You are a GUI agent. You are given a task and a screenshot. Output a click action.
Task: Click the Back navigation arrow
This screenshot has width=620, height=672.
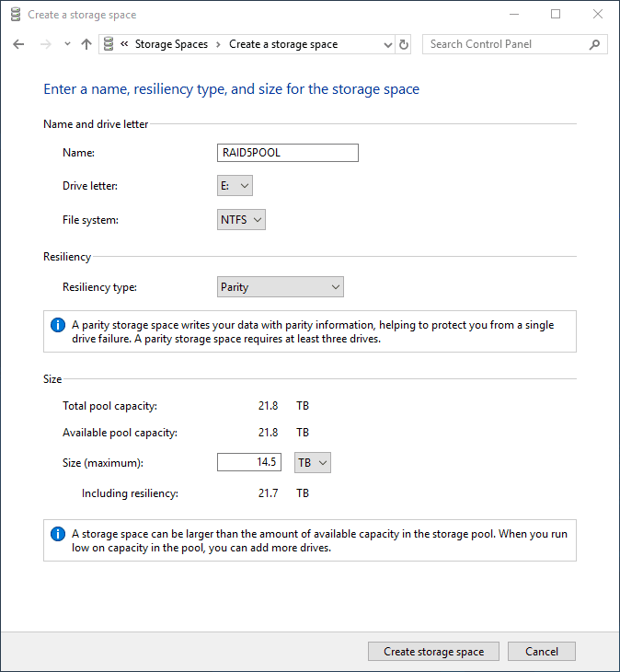[18, 44]
